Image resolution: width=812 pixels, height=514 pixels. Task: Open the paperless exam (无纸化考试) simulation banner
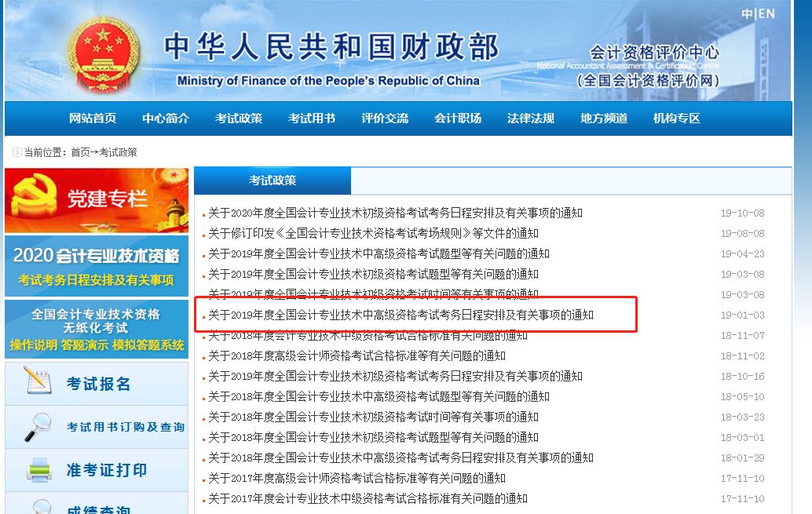96,328
